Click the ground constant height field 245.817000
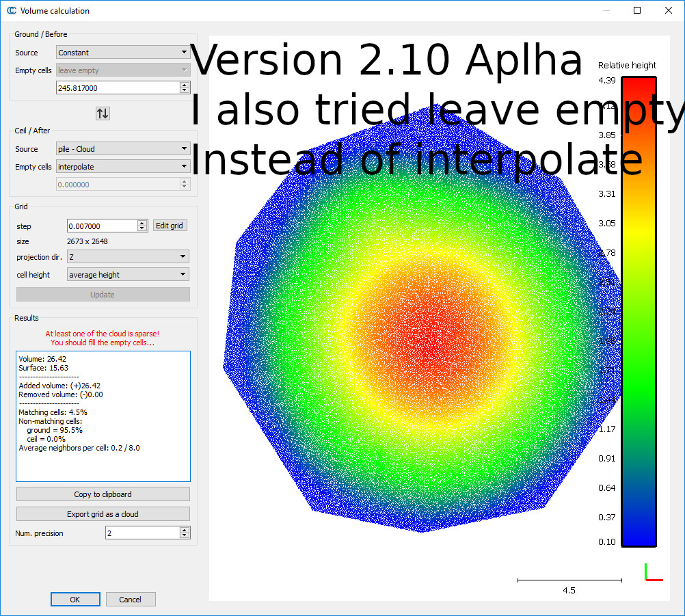The width and height of the screenshot is (685, 616). pos(116,88)
